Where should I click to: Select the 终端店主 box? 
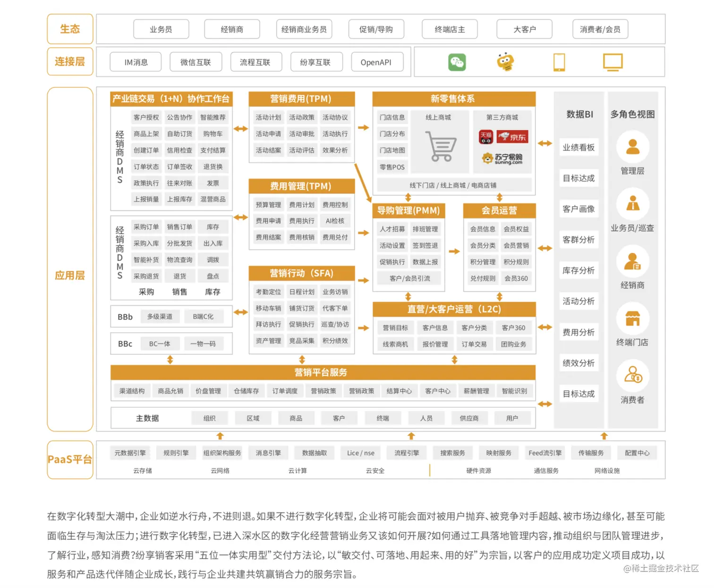click(x=450, y=29)
